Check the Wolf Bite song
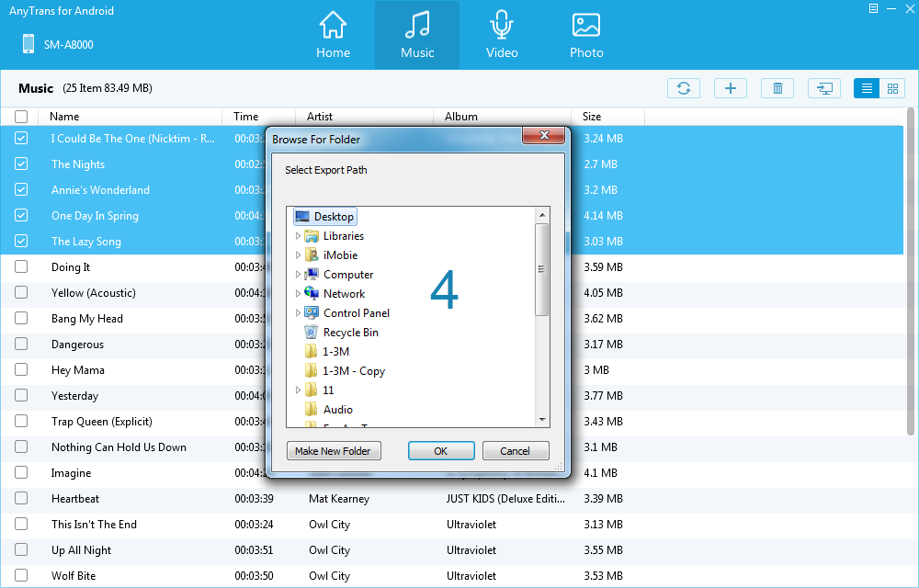Image resolution: width=919 pixels, height=588 pixels. click(x=21, y=575)
